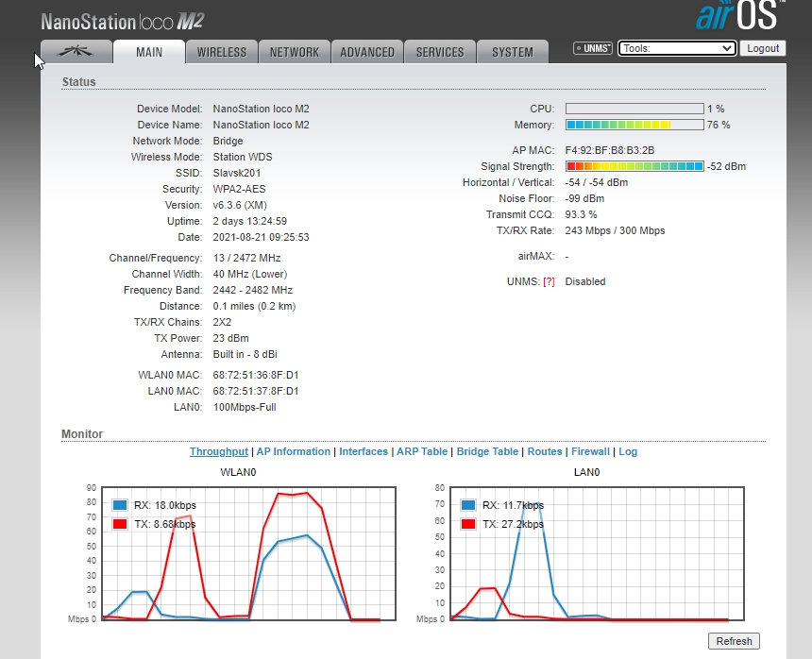Click the WLAN0 red TX legend swatch
Image resolution: width=812 pixels, height=659 pixels.
pyautogui.click(x=120, y=524)
